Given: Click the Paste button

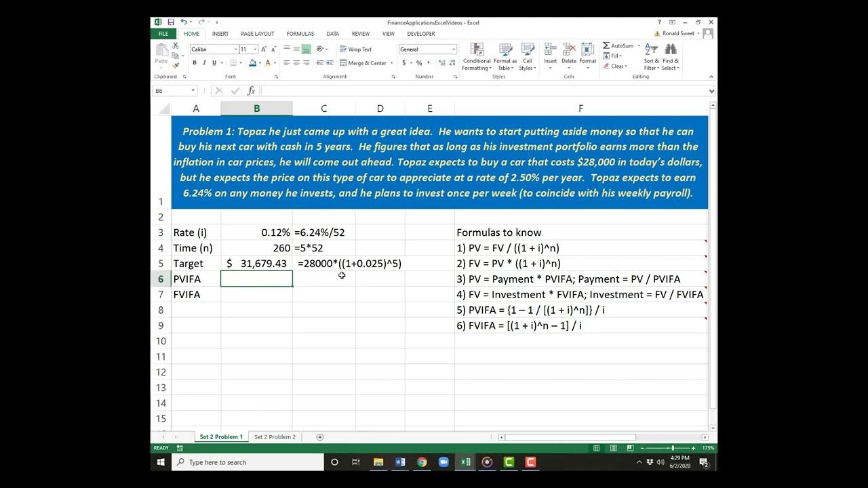Looking at the screenshot, I should point(161,56).
